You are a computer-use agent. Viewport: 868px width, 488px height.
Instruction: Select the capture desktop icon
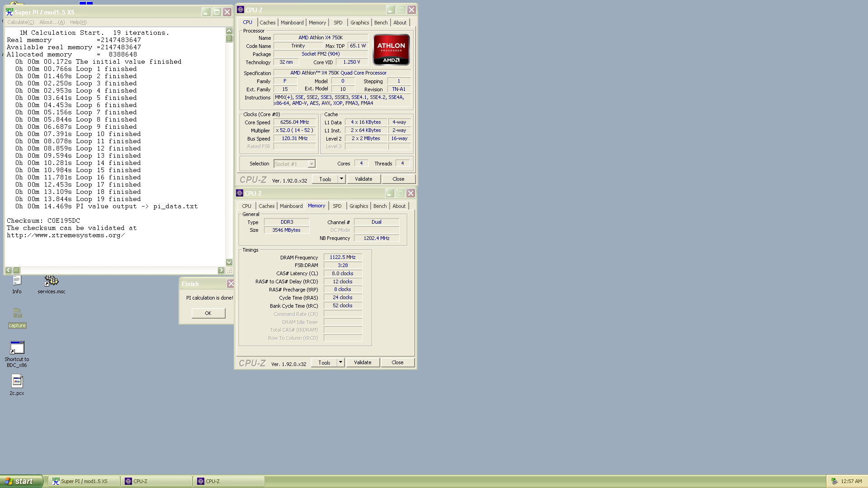tap(17, 318)
